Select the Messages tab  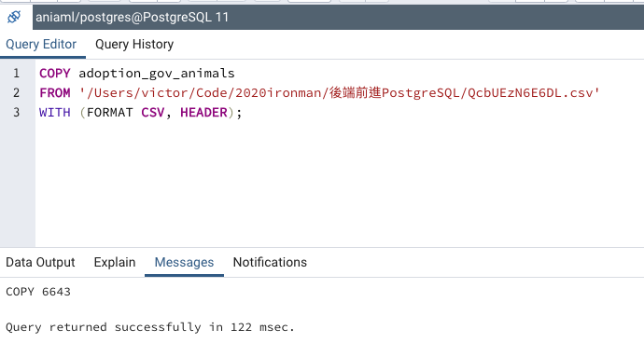(184, 262)
